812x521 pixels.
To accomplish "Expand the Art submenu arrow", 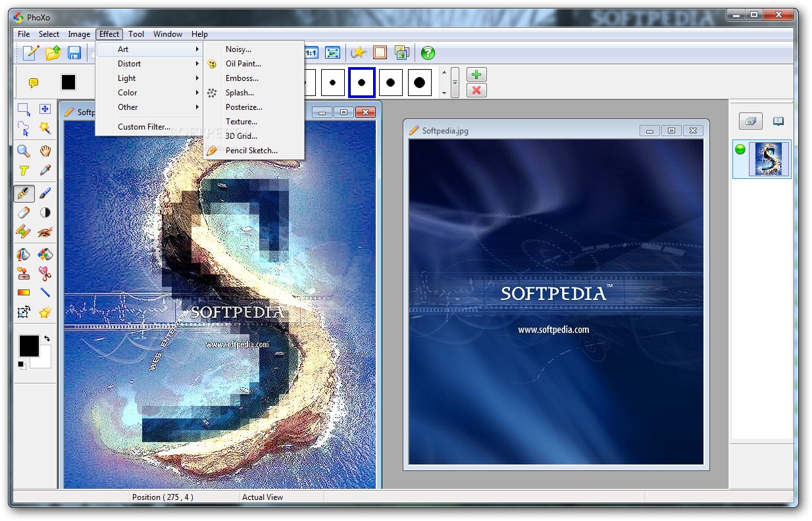I will 197,49.
